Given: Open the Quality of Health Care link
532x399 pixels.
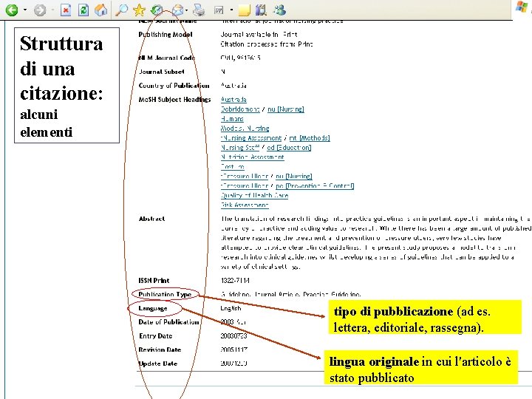Looking at the screenshot, I should [254, 195].
